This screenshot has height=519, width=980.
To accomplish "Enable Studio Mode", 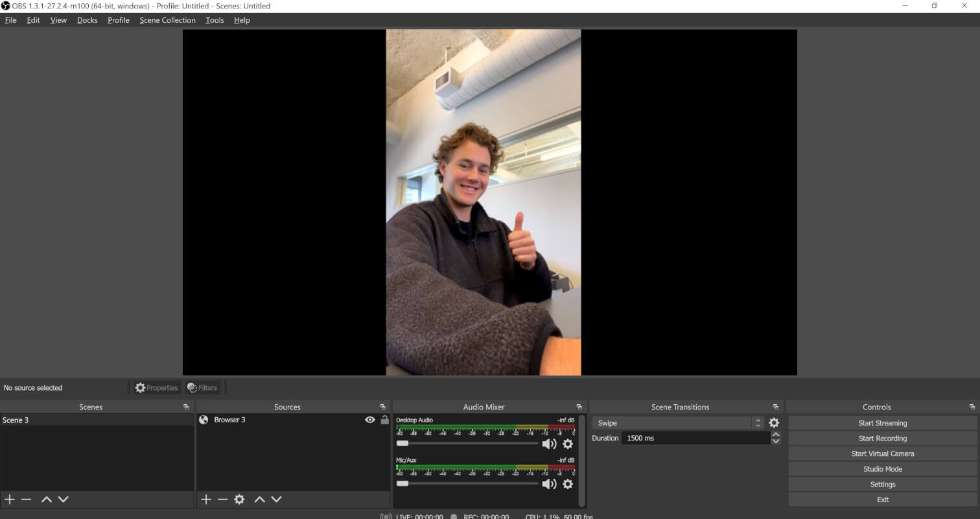I will [x=882, y=468].
